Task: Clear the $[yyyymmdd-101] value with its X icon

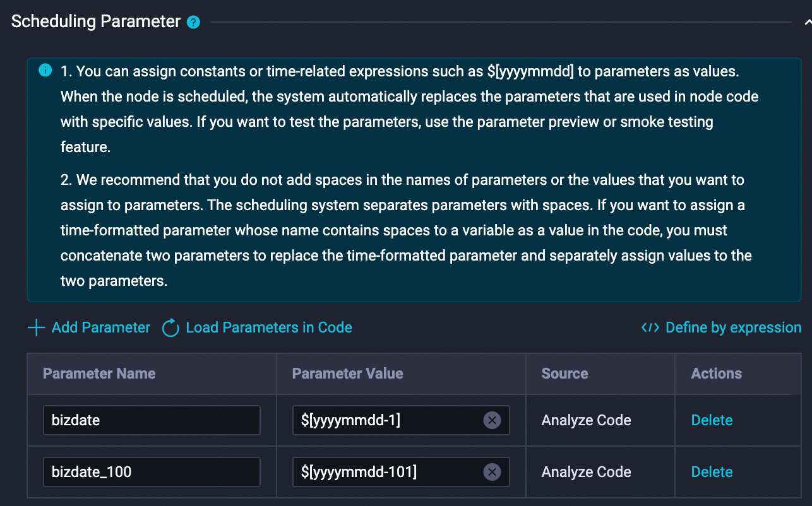Action: point(492,472)
